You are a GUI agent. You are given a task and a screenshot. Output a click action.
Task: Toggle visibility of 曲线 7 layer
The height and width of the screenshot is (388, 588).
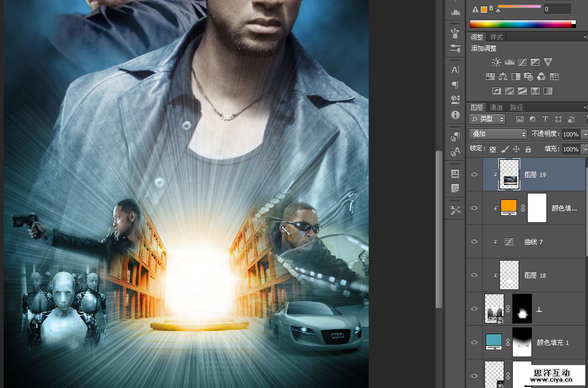pos(474,241)
